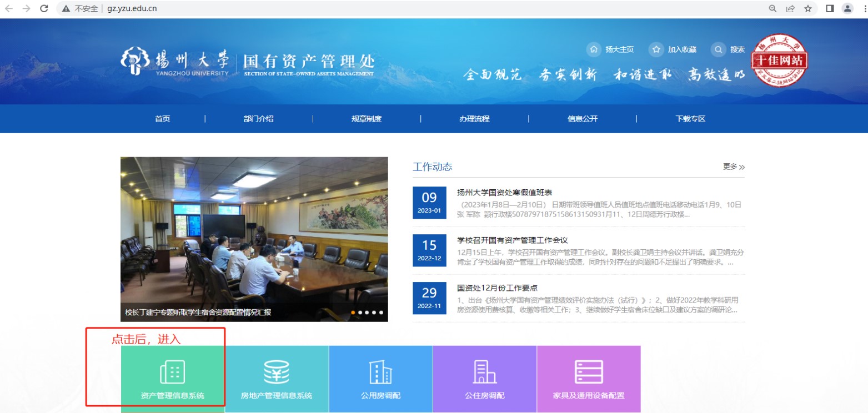Viewport: 868px width, 413px height.
Task: Select the first orange carousel dot
Action: click(x=353, y=313)
